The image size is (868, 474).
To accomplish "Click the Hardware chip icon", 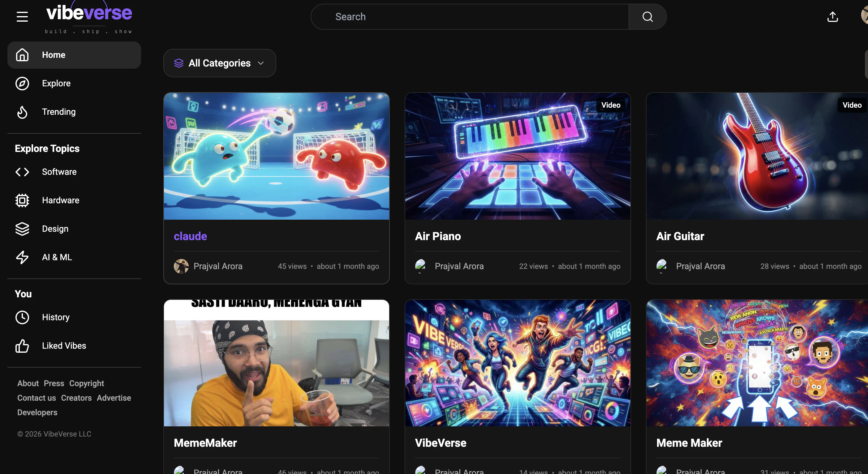I will tap(22, 200).
